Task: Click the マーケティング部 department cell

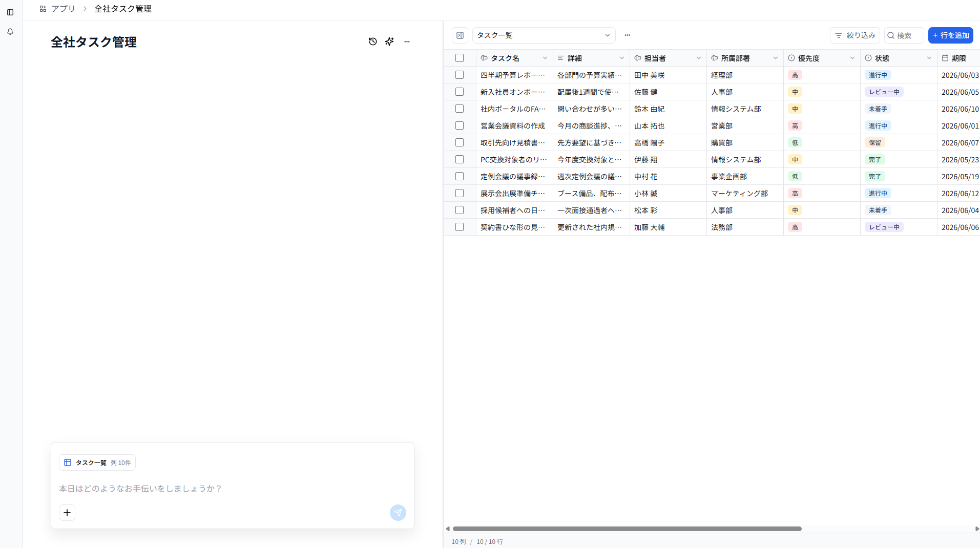Action: click(x=745, y=193)
